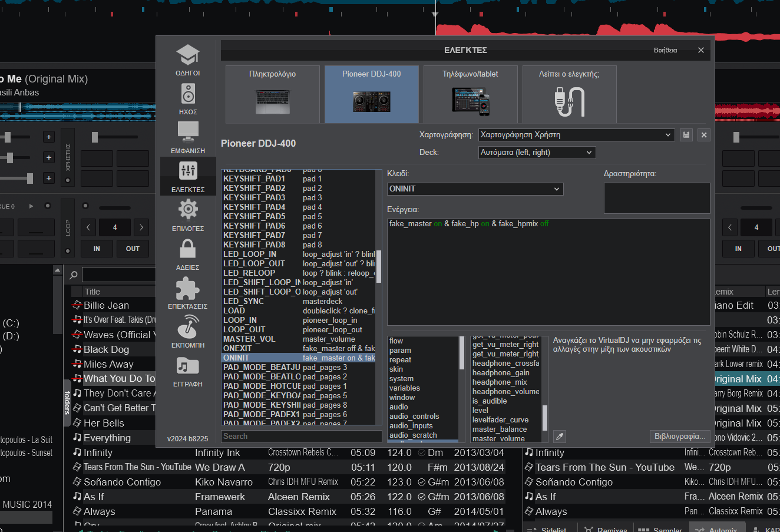
Task: Click the Ενέργεια action script box
Action: click(548, 272)
